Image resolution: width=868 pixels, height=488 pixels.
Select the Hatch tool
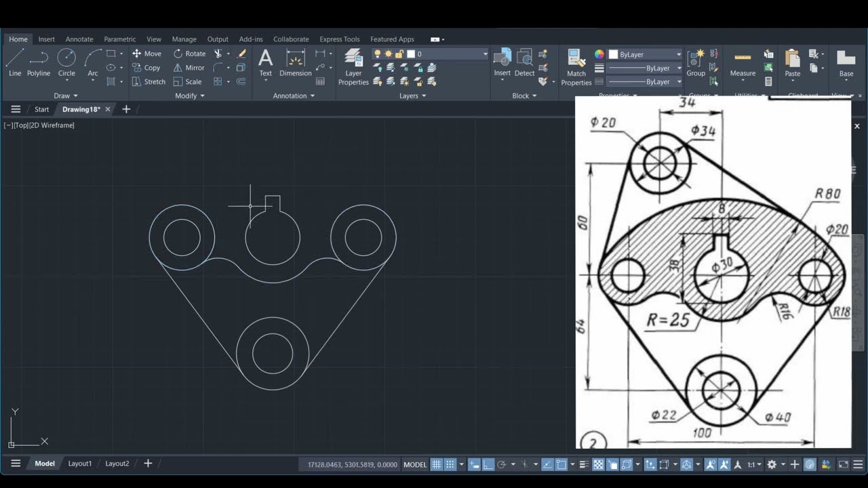tap(111, 81)
